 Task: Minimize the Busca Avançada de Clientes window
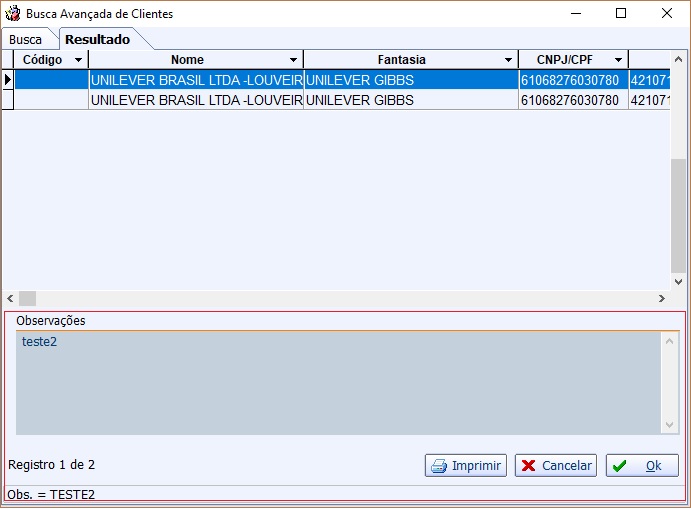pyautogui.click(x=576, y=13)
